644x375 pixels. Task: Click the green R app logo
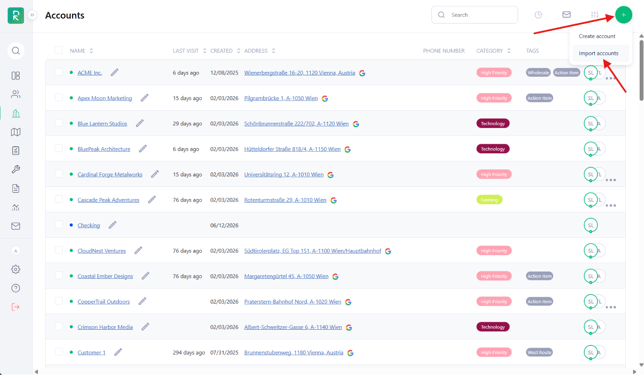(x=16, y=15)
